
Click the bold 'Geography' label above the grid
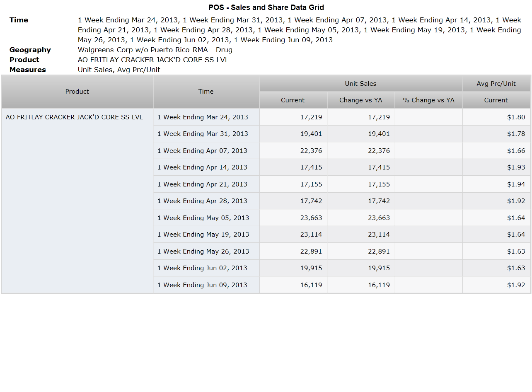(30, 50)
